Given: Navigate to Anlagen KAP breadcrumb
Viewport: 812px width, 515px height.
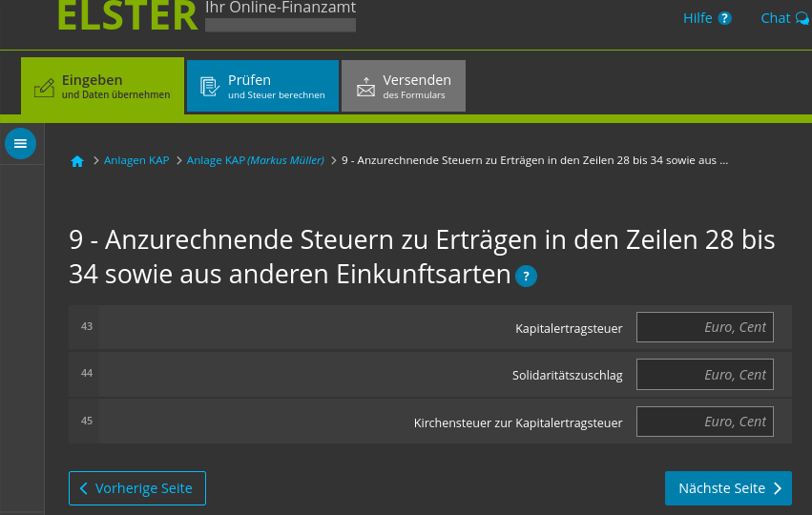Looking at the screenshot, I should pos(136,160).
